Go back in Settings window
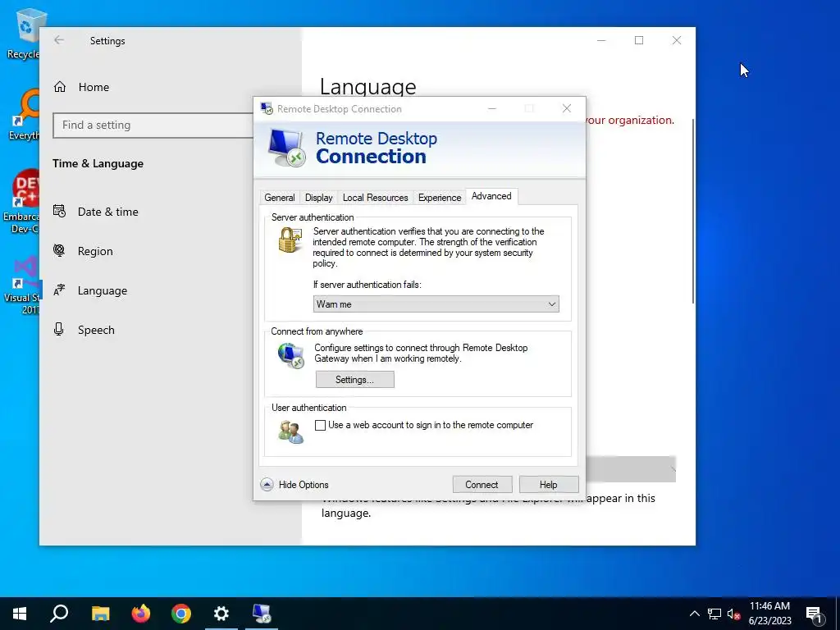The width and height of the screenshot is (840, 630). 59,40
